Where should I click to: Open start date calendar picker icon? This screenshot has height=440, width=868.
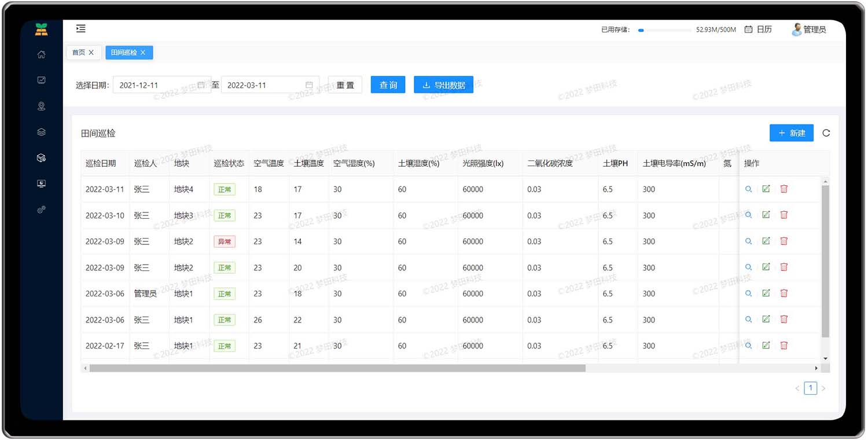tap(201, 85)
